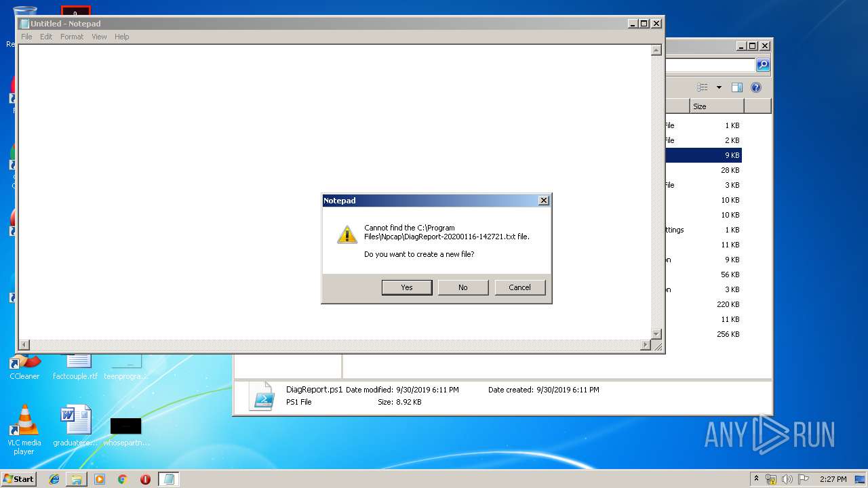Click the Notepad title bar icon
Viewport: 868px width, 488px height.
24,24
